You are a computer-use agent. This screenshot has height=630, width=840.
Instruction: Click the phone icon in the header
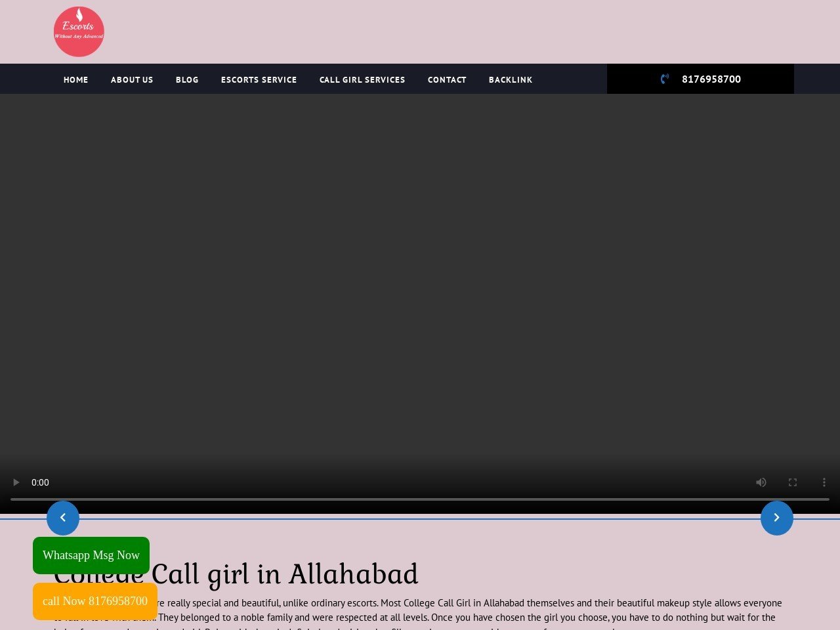click(x=663, y=79)
